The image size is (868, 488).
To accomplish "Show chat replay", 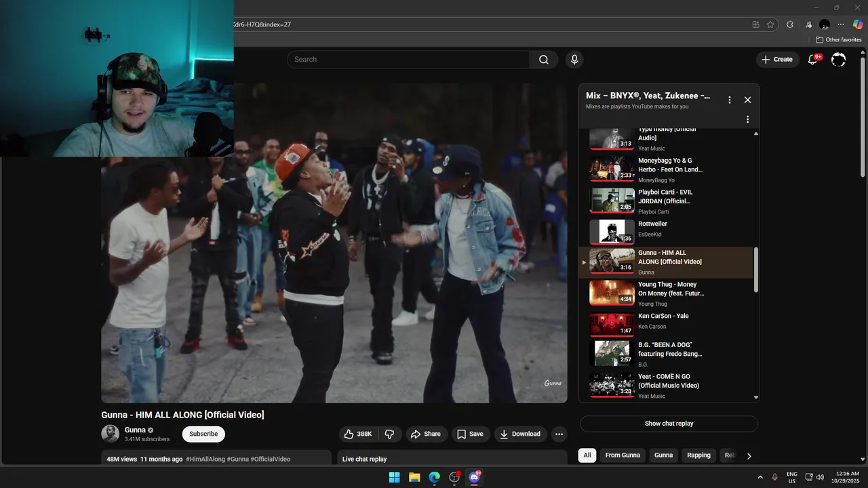I will click(669, 424).
